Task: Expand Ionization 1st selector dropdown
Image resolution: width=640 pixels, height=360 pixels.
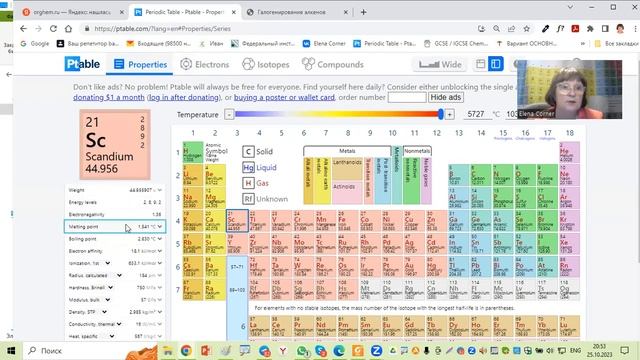Action: [x=108, y=263]
